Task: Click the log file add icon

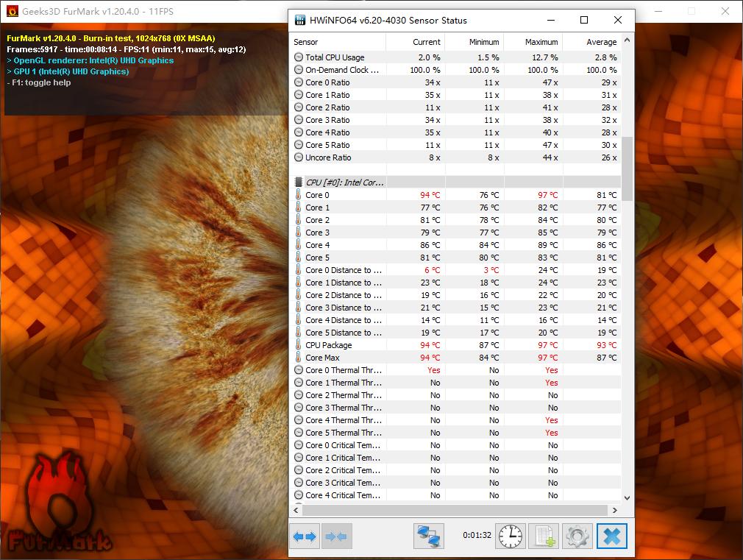Action: 544,536
